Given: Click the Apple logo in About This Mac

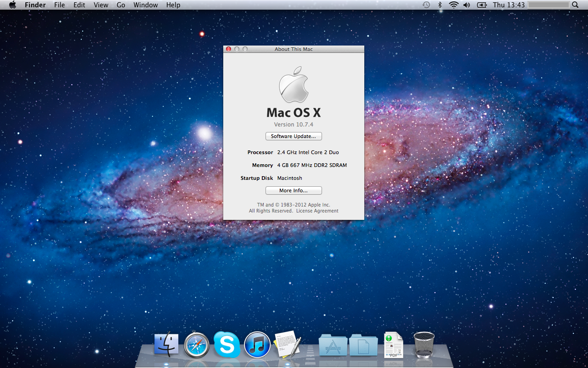Looking at the screenshot, I should 294,84.
